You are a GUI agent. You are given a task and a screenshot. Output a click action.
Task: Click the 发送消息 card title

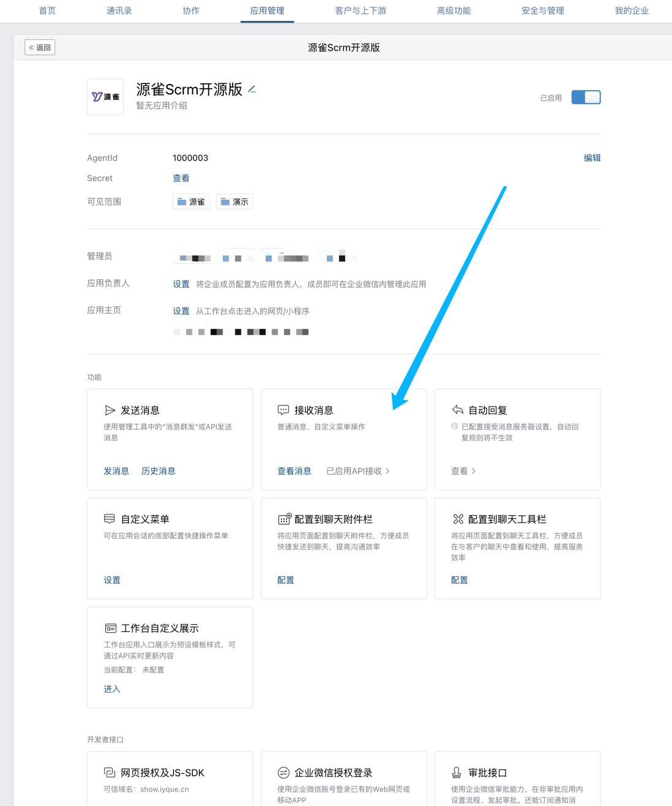140,410
